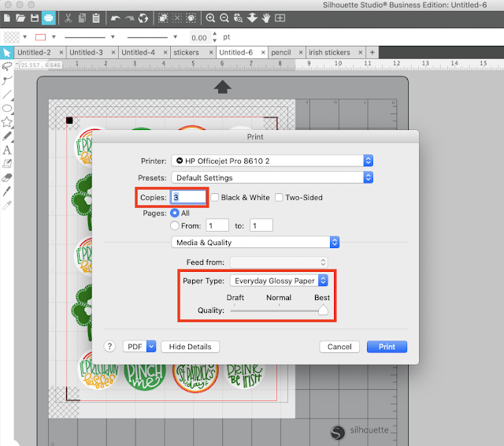Add a new document tab with plus
This screenshot has width=504, height=446.
pos(372,53)
